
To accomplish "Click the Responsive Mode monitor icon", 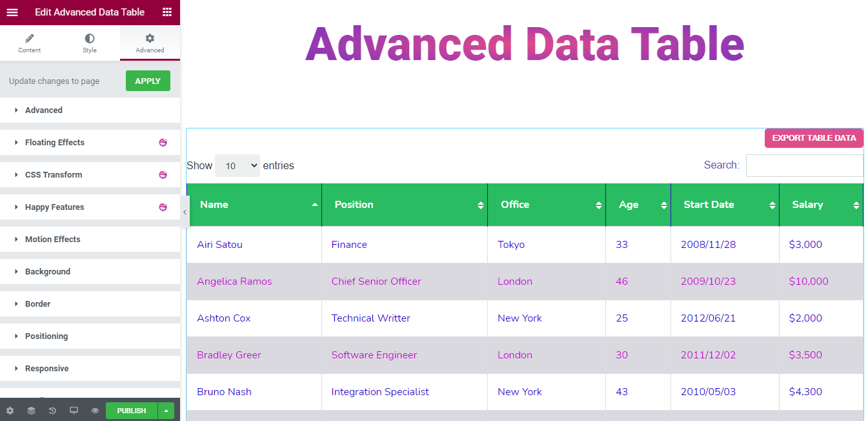I will [74, 411].
